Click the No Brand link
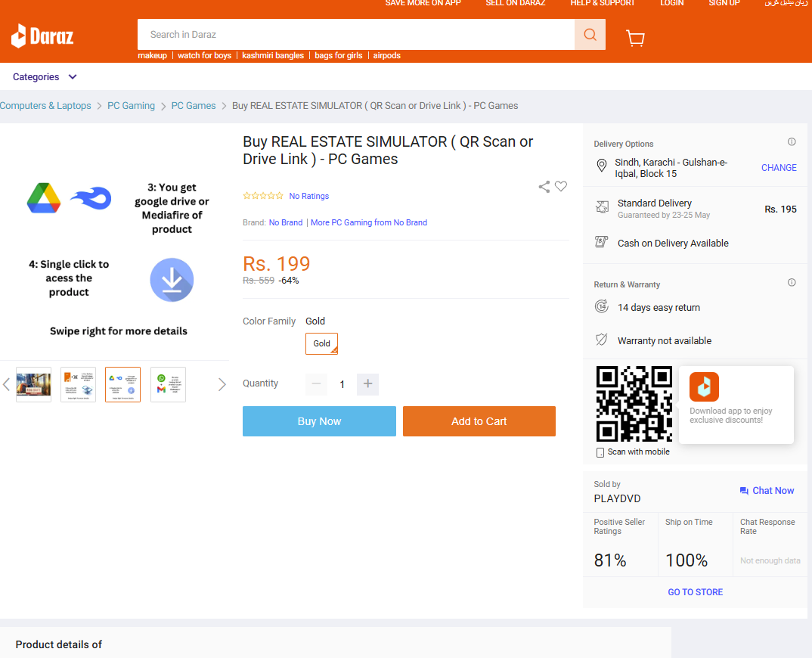Screen dimensions: 812x658 [285, 222]
